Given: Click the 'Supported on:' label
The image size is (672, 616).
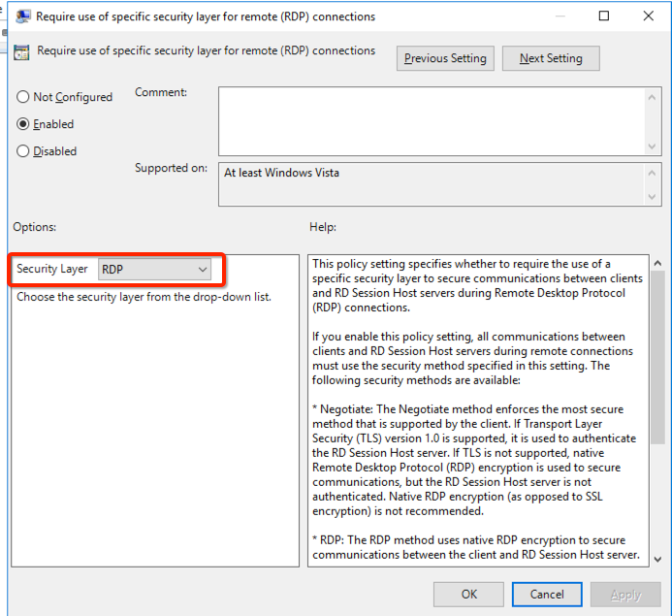Looking at the screenshot, I should (x=171, y=168).
